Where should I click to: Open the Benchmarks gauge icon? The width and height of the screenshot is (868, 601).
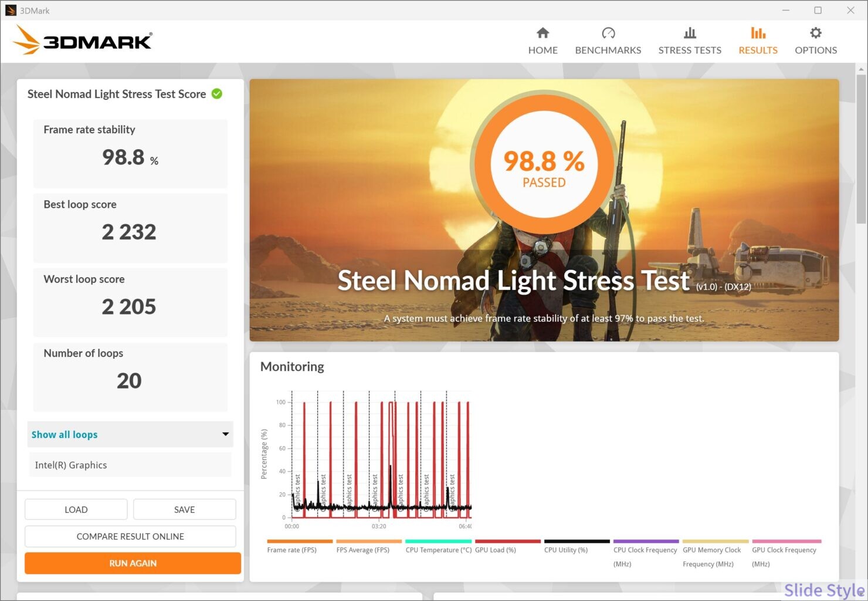[608, 33]
